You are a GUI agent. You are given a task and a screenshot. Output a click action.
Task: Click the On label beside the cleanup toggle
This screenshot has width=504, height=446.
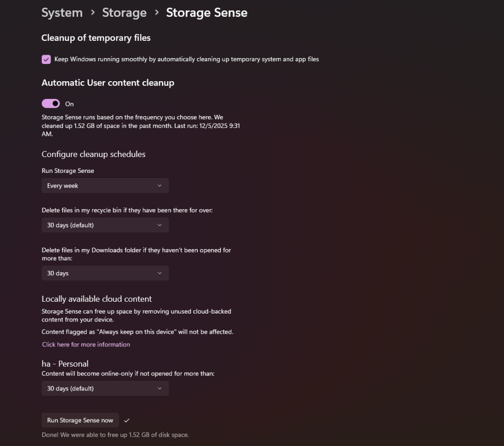[69, 104]
